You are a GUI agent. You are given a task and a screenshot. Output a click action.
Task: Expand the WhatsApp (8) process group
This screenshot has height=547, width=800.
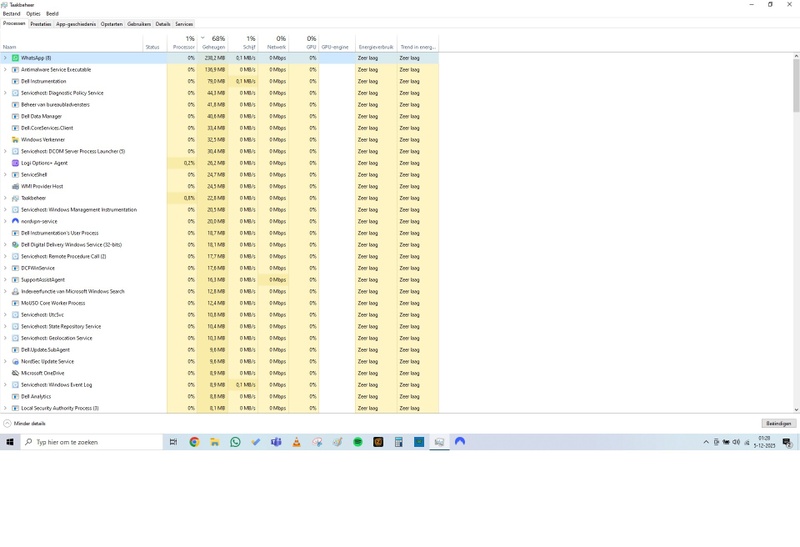point(5,58)
